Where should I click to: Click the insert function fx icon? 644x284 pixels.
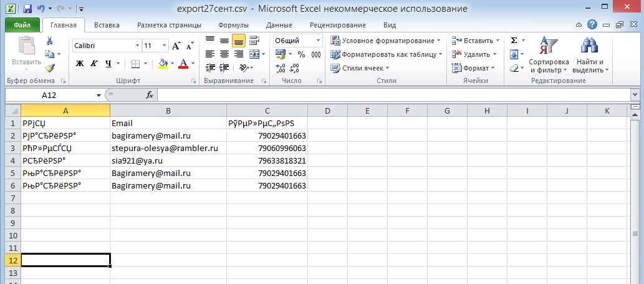pyautogui.click(x=150, y=95)
